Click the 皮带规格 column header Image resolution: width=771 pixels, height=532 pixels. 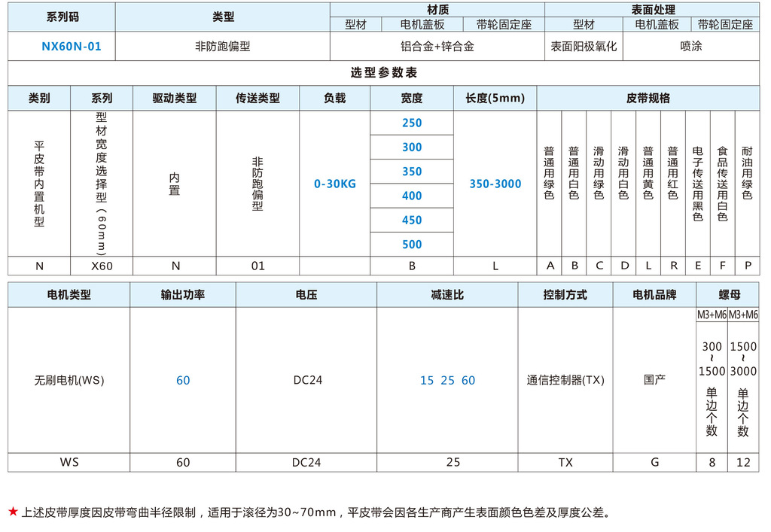[648, 98]
